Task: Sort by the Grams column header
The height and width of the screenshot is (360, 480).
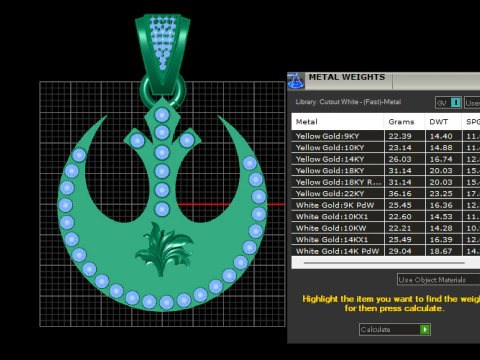Action: (404, 122)
